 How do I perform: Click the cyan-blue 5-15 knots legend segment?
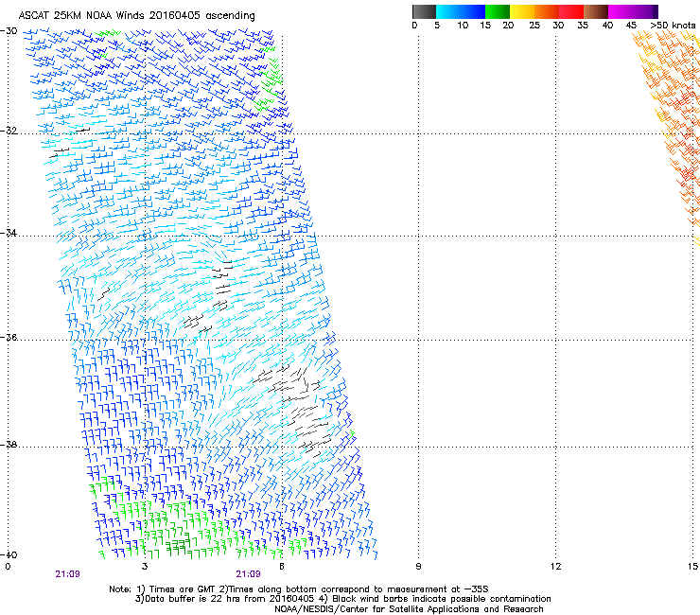[461, 11]
